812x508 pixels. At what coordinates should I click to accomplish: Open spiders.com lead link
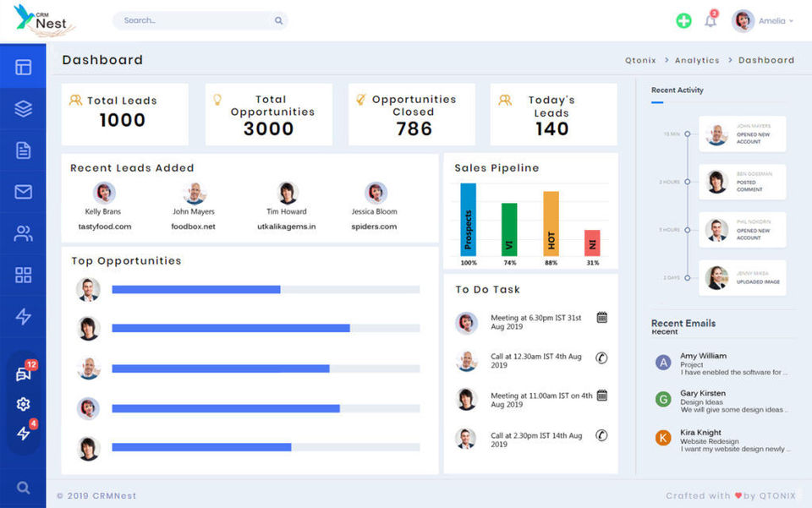[374, 227]
